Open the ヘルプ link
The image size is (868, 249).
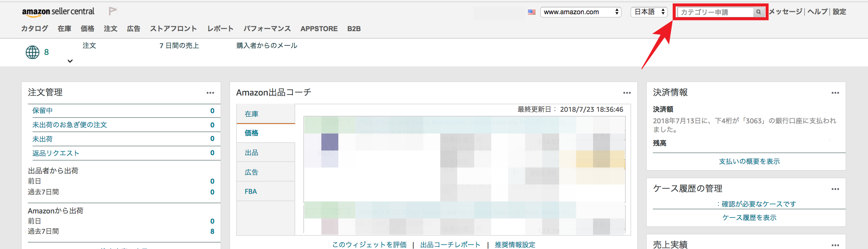pyautogui.click(x=817, y=12)
